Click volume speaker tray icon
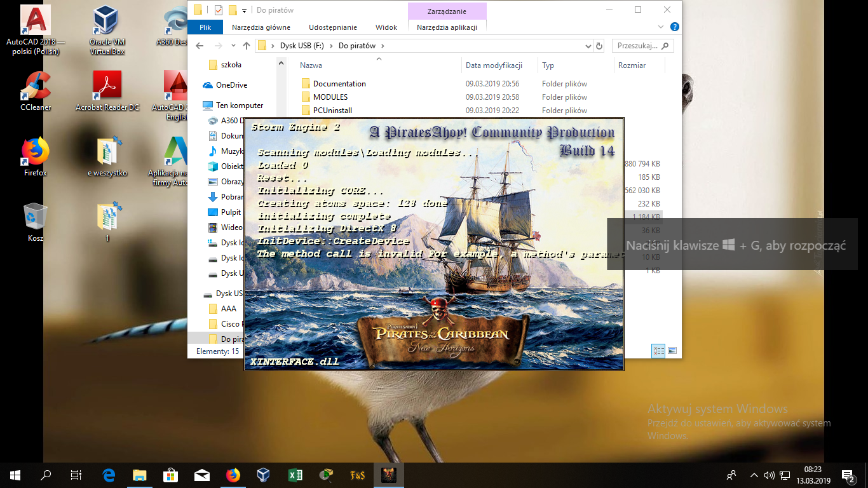 pos(770,475)
